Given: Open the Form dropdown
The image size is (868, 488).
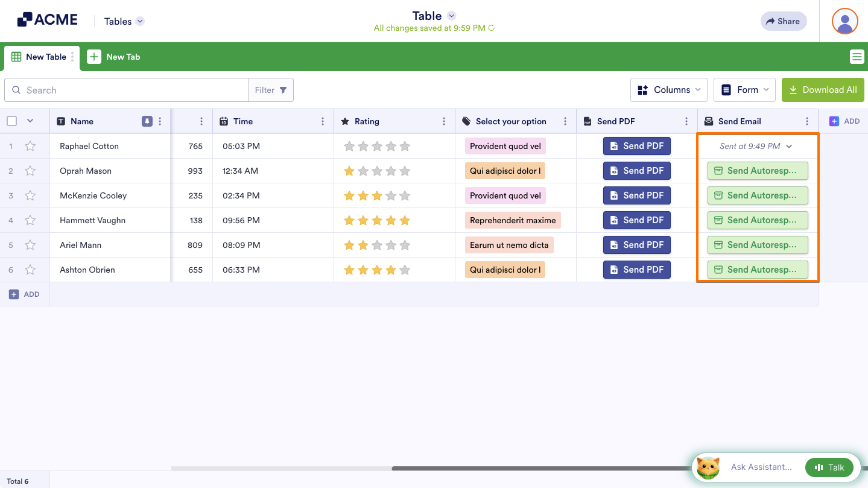Looking at the screenshot, I should 744,90.
